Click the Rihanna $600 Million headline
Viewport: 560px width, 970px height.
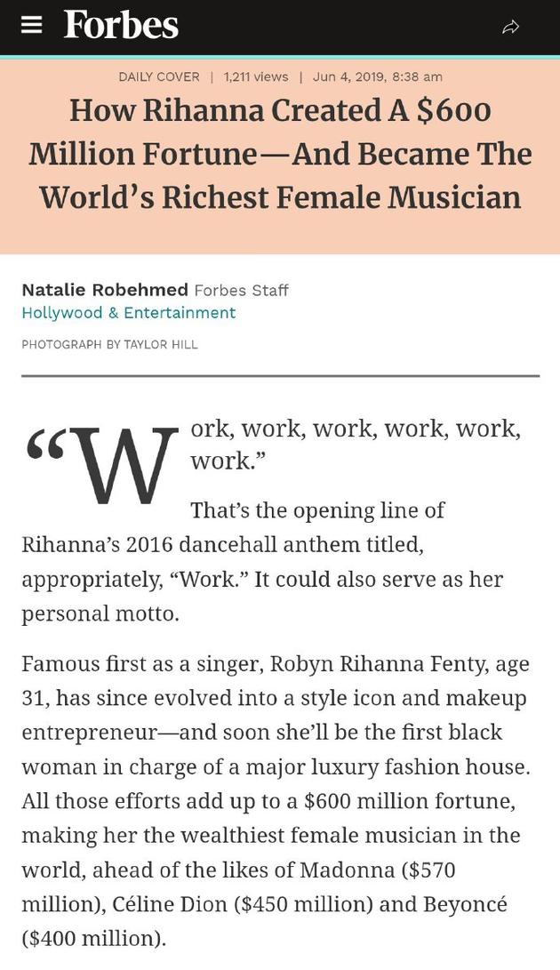click(280, 154)
